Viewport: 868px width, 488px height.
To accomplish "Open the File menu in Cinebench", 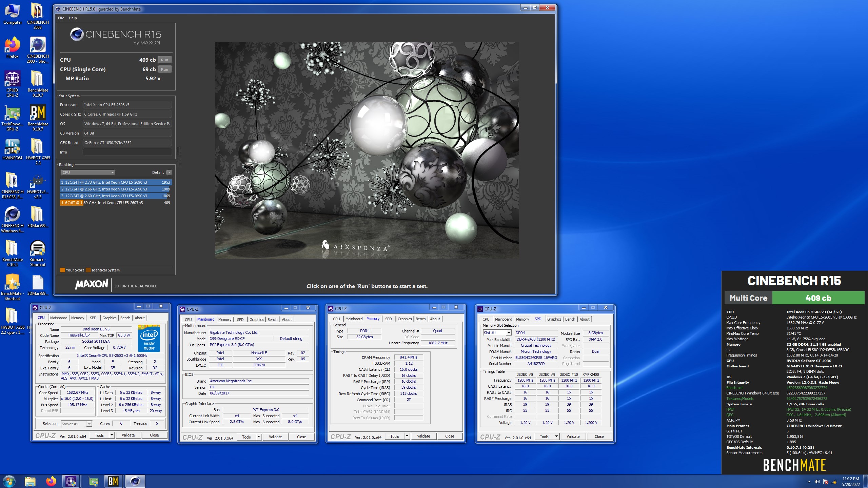I will [61, 18].
